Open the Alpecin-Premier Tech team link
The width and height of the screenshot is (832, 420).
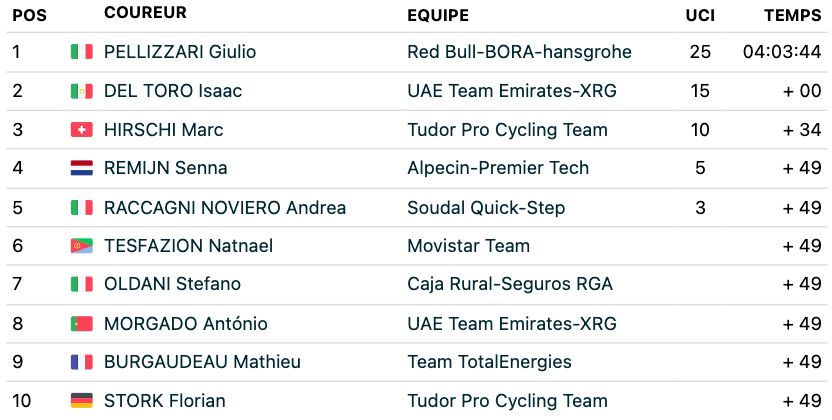[x=498, y=168]
